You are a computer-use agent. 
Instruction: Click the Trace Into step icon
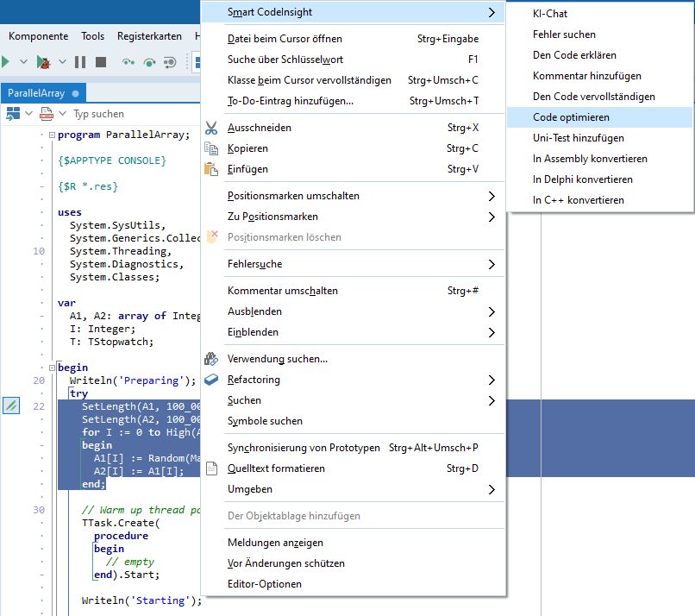tap(128, 62)
